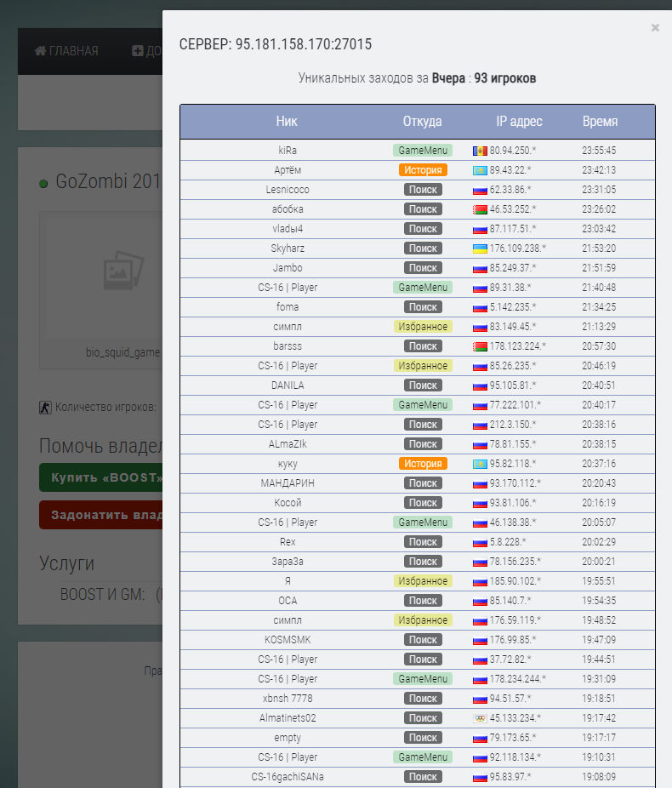Click the home icon beside ГЛАВНАЯ
This screenshot has height=788, width=672.
(x=40, y=51)
